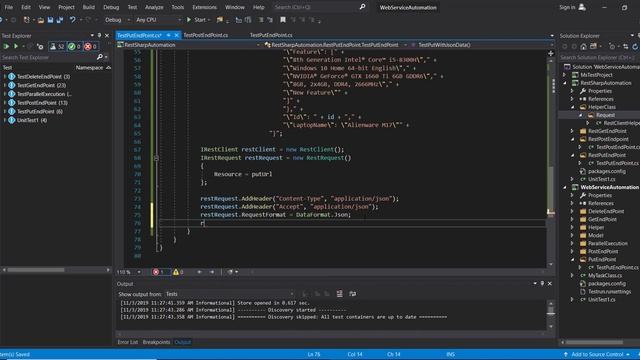
Task: Click the navigate forward arrow below editor
Action: point(211,272)
